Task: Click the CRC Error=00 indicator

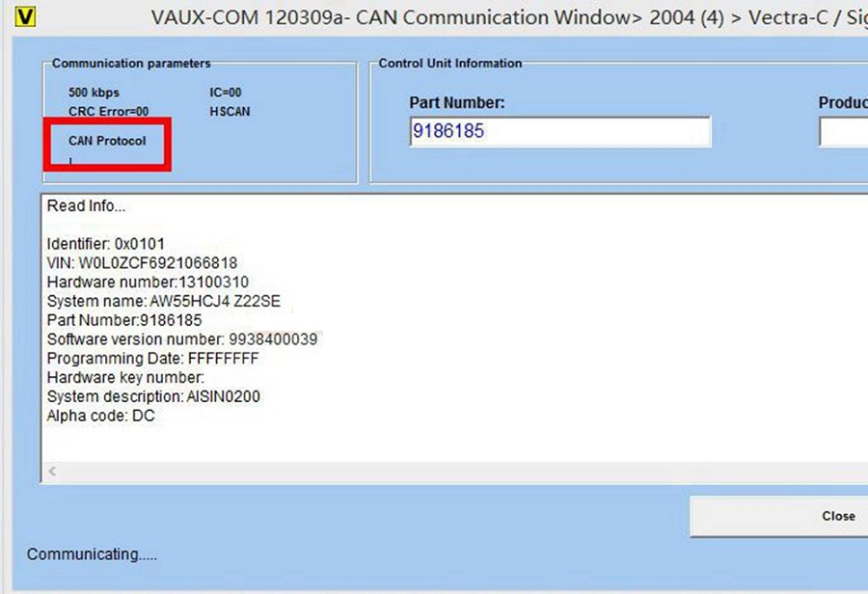Action: click(x=108, y=111)
